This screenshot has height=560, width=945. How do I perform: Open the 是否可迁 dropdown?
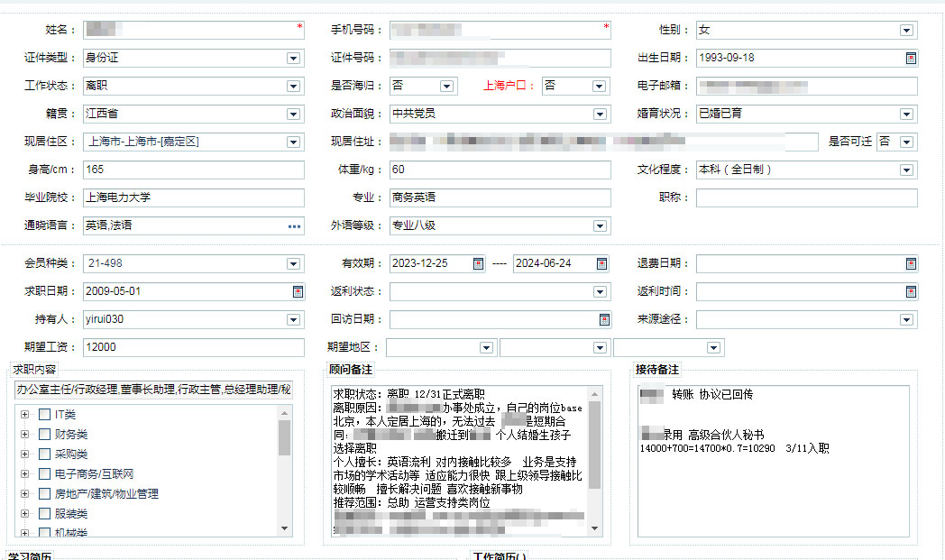[906, 142]
